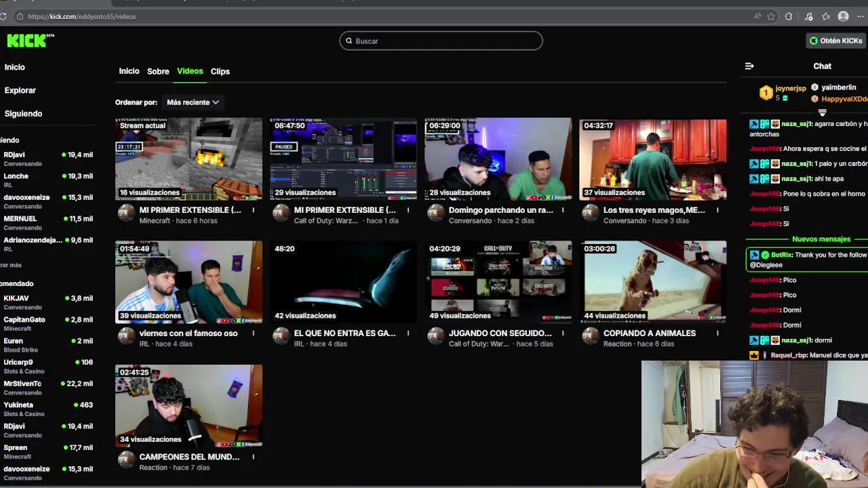Open the 02:41:25 reaction video thumbnail

(x=189, y=405)
